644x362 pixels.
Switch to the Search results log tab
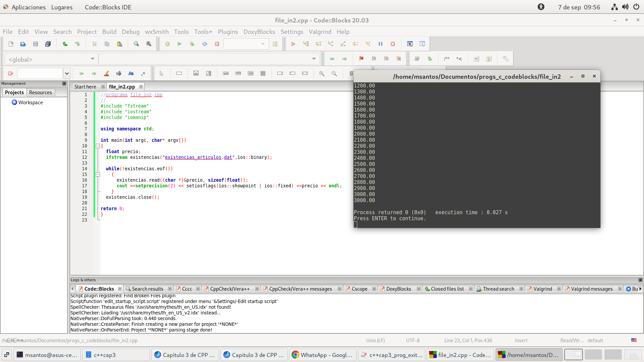click(x=148, y=289)
